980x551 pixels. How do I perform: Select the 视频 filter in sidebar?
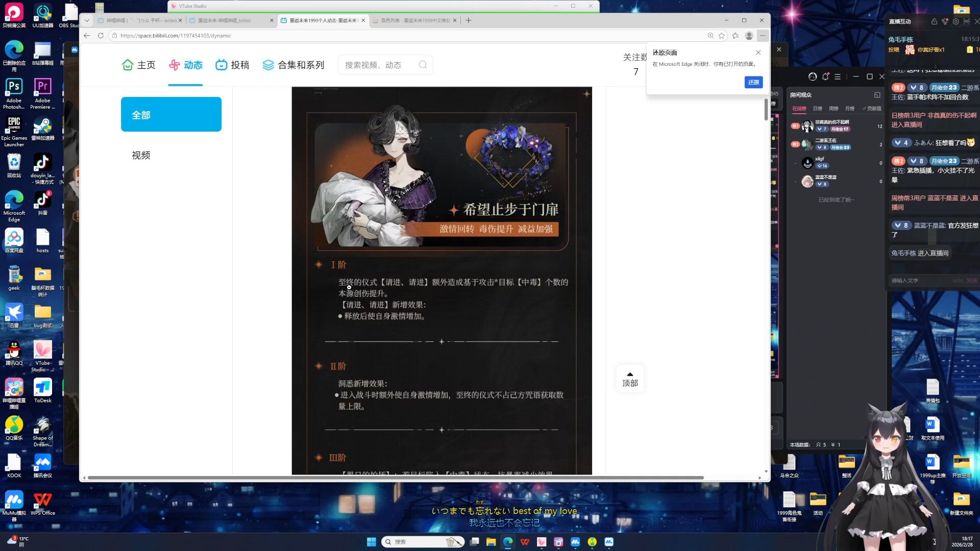(141, 155)
